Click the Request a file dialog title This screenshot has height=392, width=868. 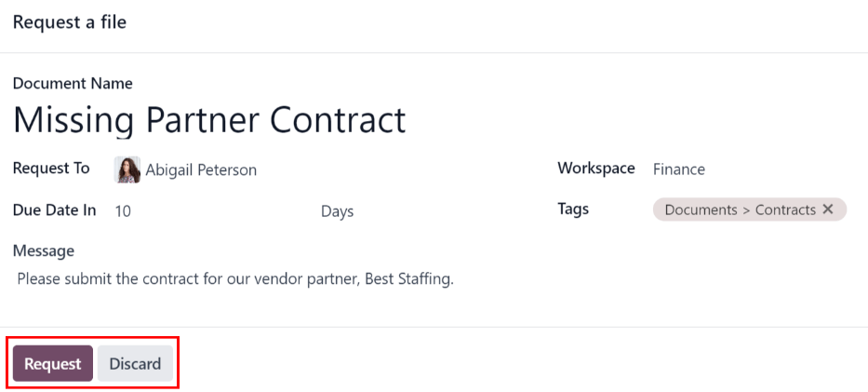coord(70,22)
